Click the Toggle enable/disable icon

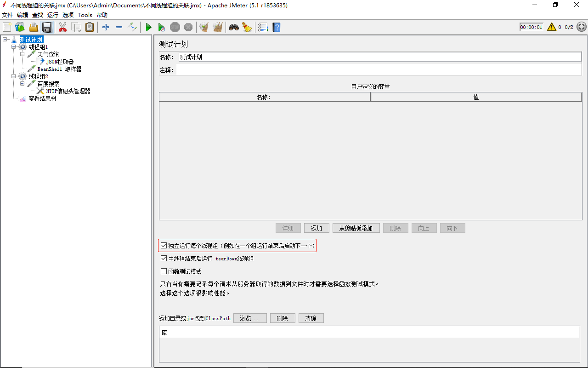[x=132, y=27]
